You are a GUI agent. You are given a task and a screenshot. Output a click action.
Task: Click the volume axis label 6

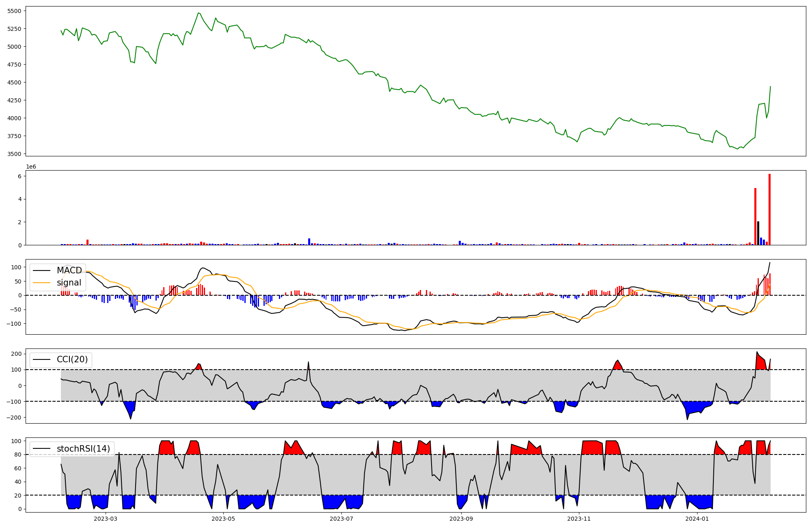point(19,176)
